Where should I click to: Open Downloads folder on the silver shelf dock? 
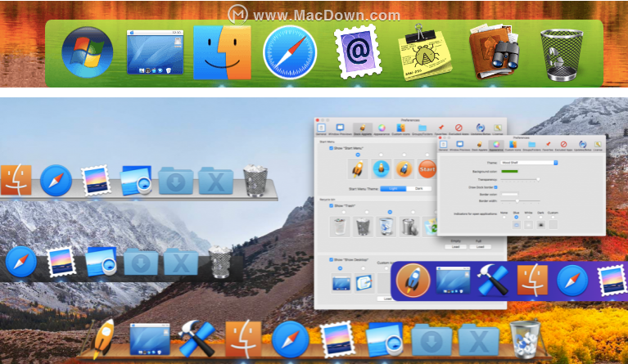click(176, 182)
